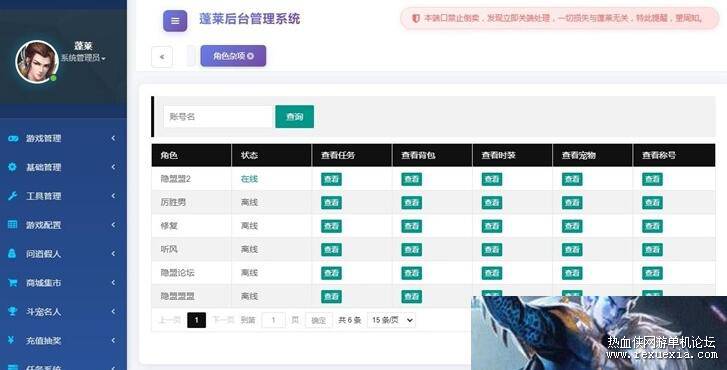
Task: Expand 问道假人 menu chevron
Action: click(113, 254)
